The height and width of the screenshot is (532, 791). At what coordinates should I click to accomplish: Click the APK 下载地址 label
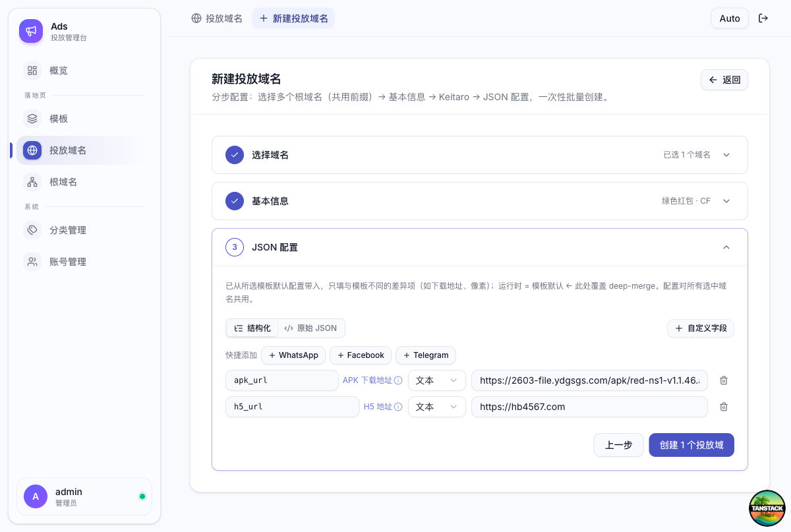367,380
